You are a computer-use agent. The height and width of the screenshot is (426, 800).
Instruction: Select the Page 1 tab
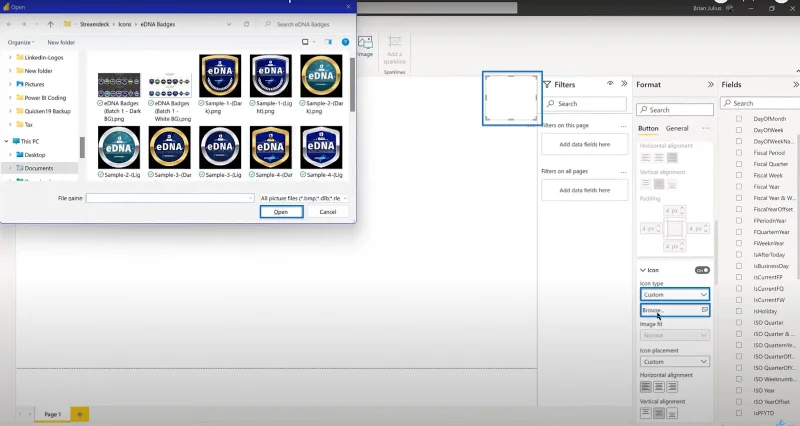(53, 414)
